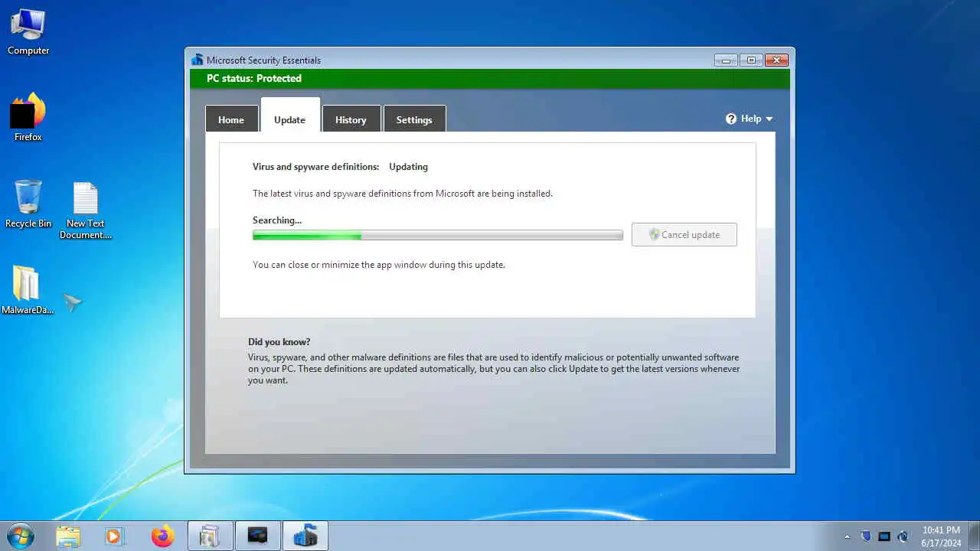Click the 'Virus and spyware definitions:' label
980x551 pixels.
(316, 167)
